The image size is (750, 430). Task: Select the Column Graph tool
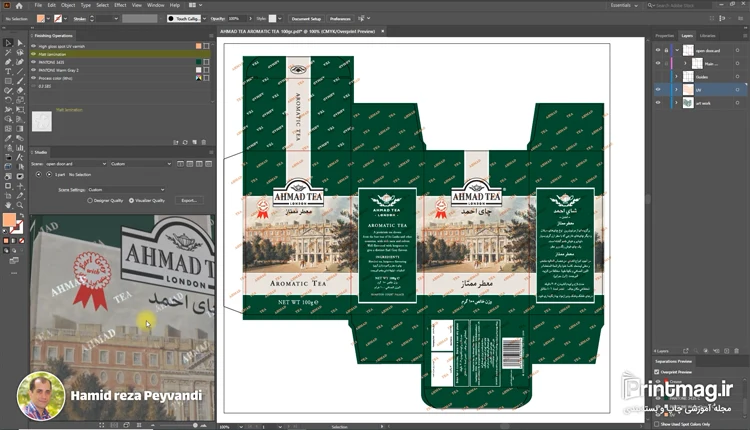20,148
